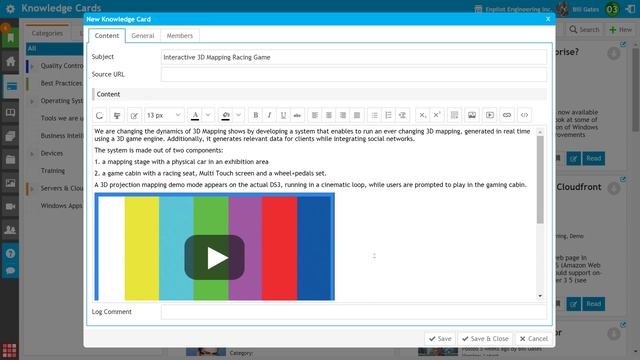This screenshot has height=360, width=640.
Task: Toggle strikethrough formatting
Action: (x=297, y=116)
